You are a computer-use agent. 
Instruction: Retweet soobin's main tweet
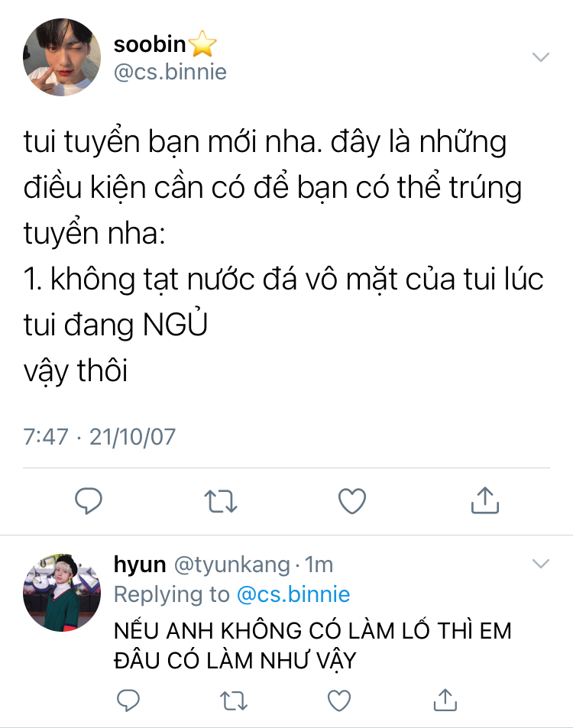[221, 501]
